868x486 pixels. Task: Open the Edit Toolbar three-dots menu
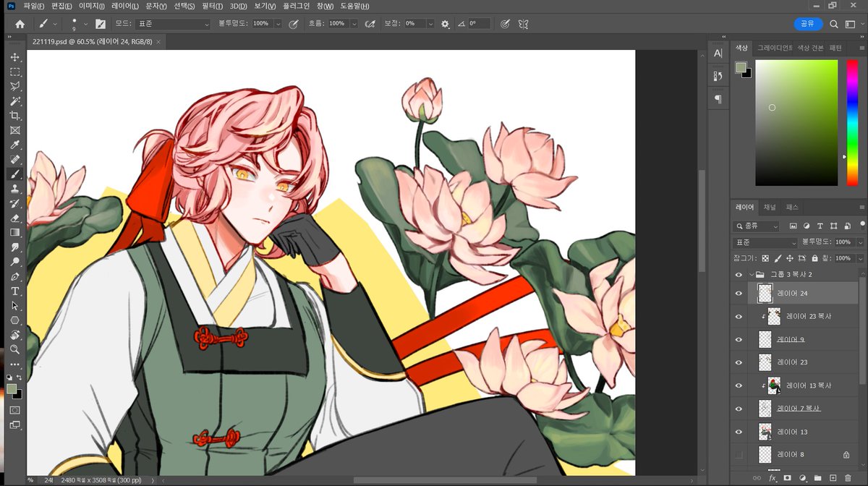pyautogui.click(x=14, y=364)
